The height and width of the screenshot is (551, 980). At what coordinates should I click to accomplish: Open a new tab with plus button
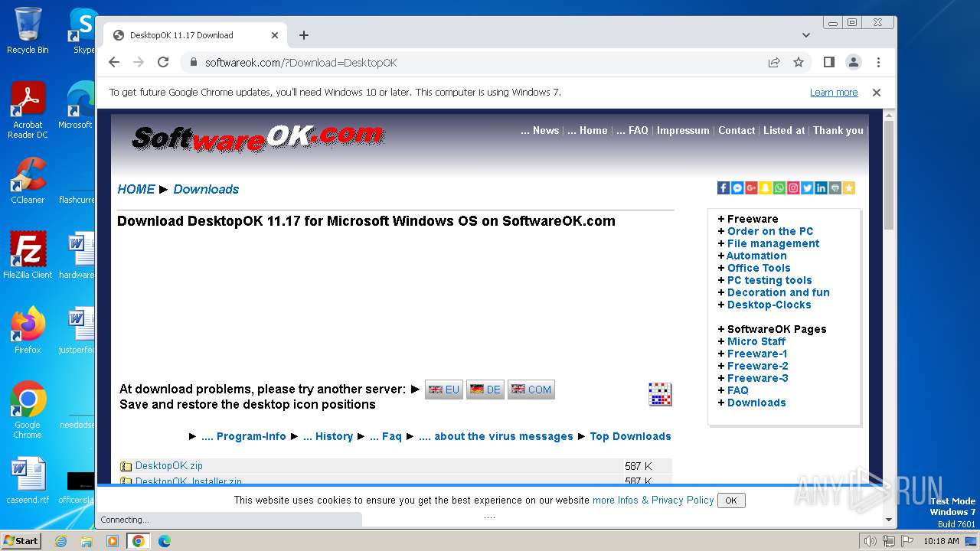pyautogui.click(x=304, y=35)
